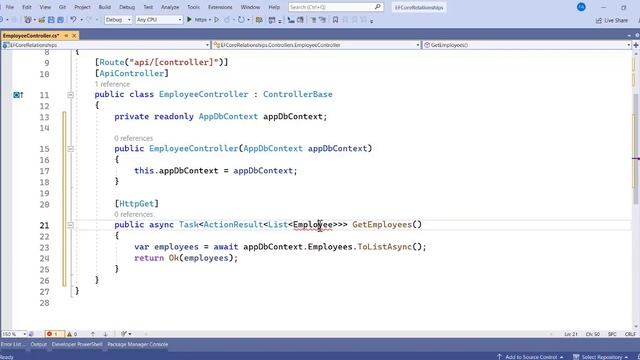
Task: Go to previous issue with up arrow
Action: click(93, 334)
